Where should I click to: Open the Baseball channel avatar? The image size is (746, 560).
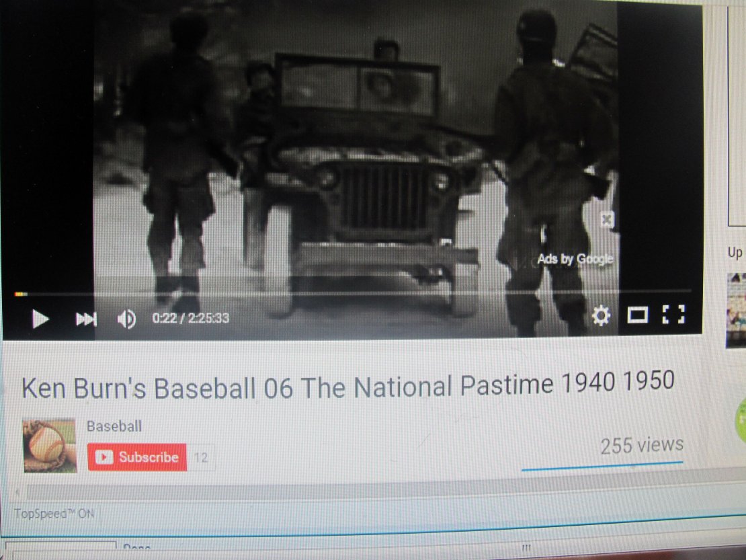[50, 446]
